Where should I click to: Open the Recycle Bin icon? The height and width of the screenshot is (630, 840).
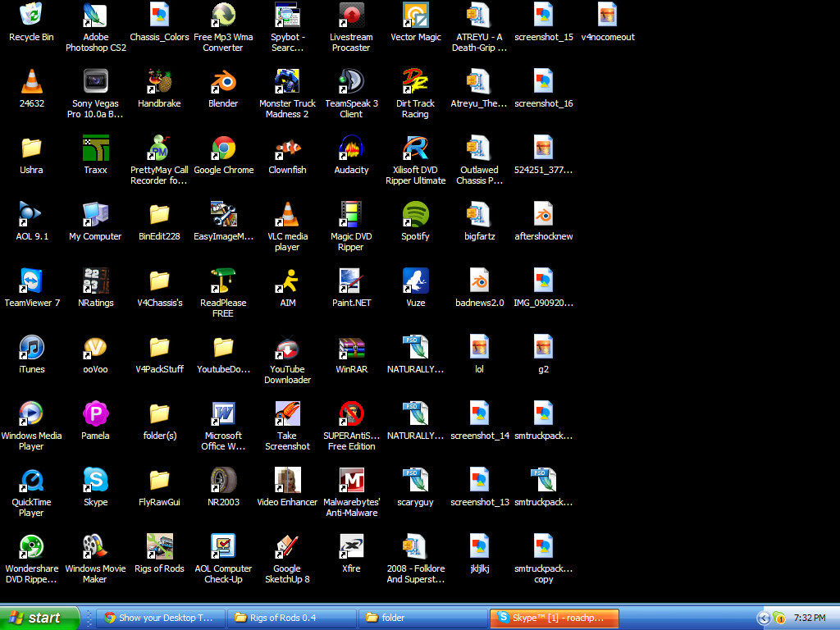point(32,15)
